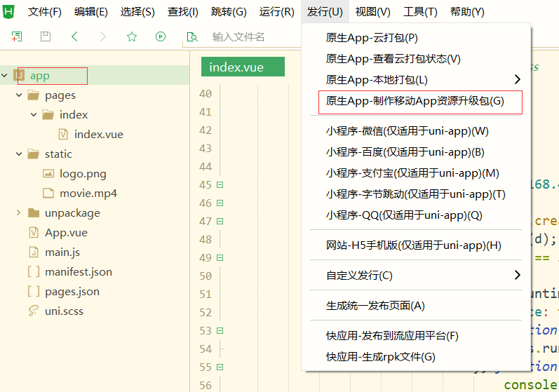Viewport: 559px width, 392px height.
Task: Click the uni.scss style file icon
Action: [x=33, y=311]
